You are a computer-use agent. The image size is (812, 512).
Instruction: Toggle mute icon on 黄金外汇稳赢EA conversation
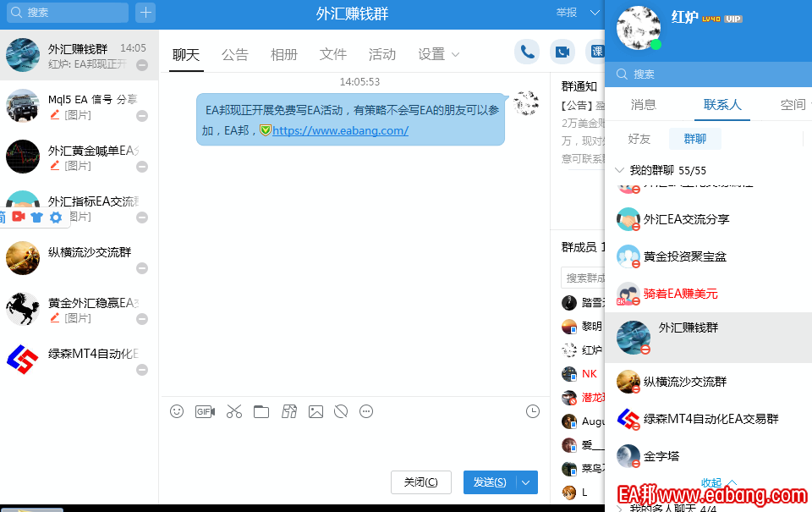(142, 319)
